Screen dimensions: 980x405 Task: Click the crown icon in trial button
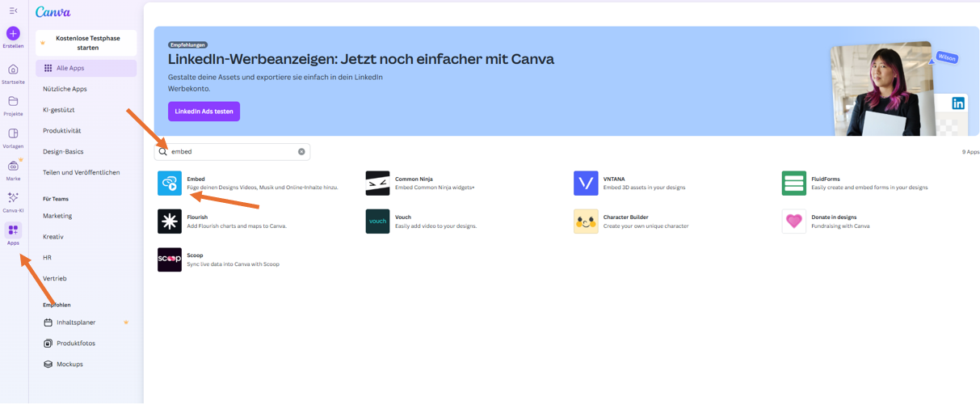click(43, 43)
